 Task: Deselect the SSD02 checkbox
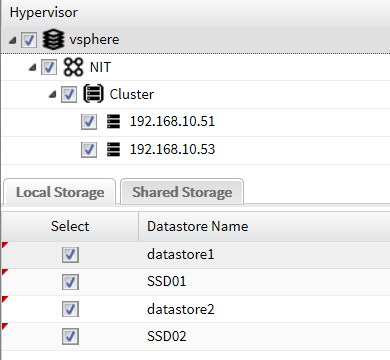coord(70,336)
